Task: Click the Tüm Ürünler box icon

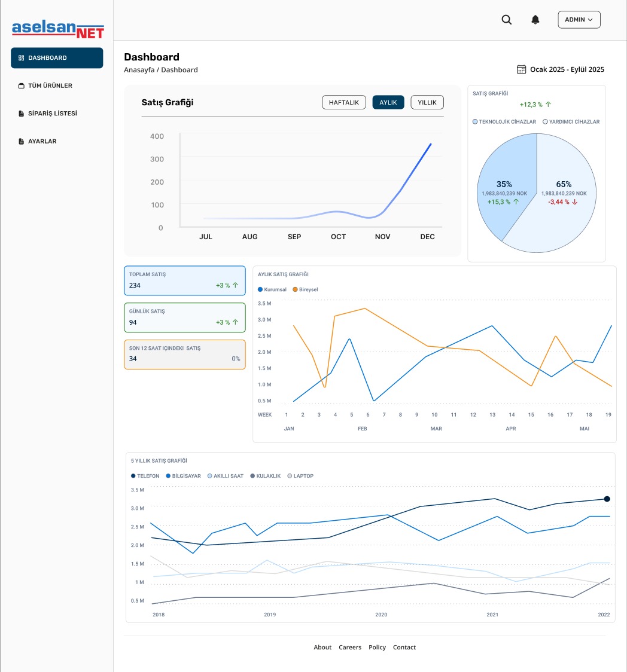Action: 22,86
